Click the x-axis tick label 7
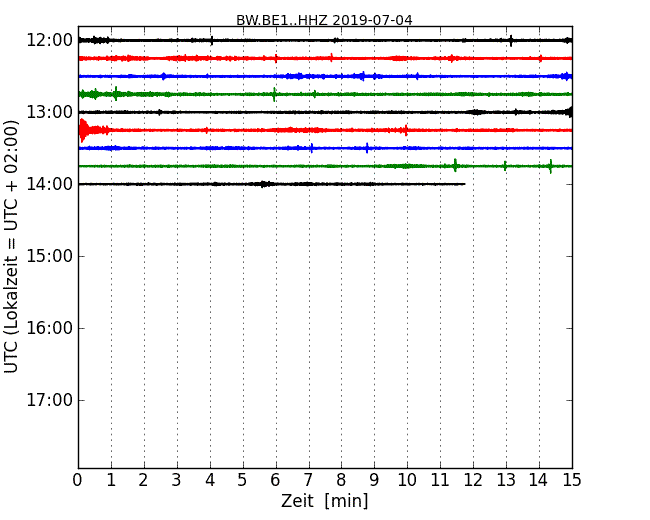The height and width of the screenshot is (520, 650). [x=308, y=480]
